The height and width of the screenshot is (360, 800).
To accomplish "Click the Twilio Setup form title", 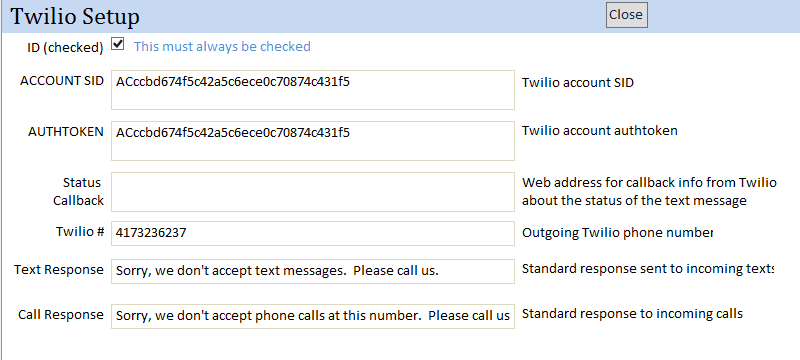I will (x=75, y=17).
